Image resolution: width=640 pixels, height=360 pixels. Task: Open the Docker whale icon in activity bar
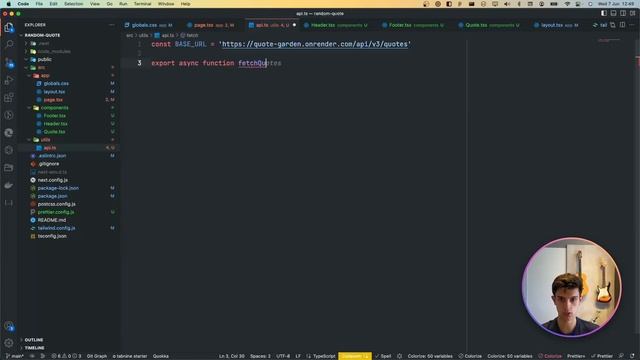(x=9, y=185)
